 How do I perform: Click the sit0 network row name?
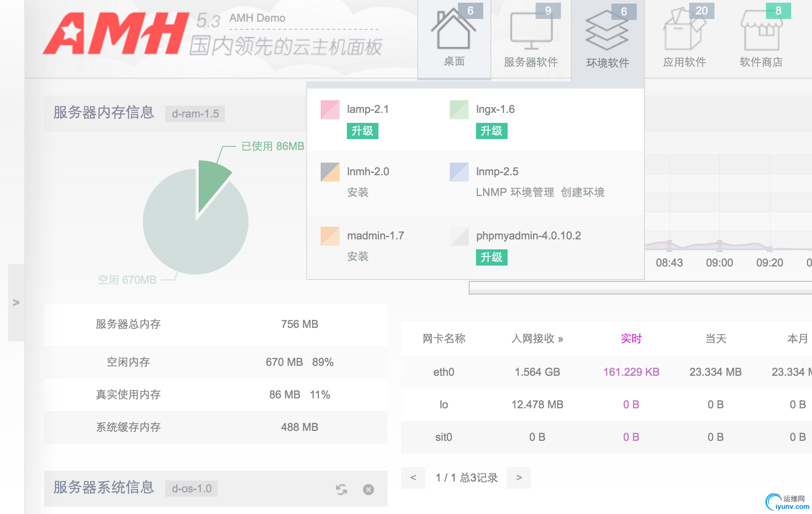[444, 437]
